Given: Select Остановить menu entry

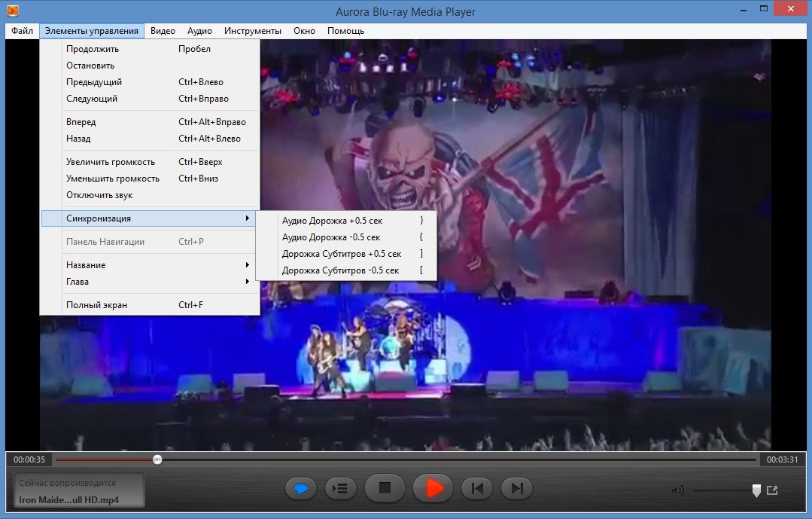Looking at the screenshot, I should pyautogui.click(x=150, y=66).
